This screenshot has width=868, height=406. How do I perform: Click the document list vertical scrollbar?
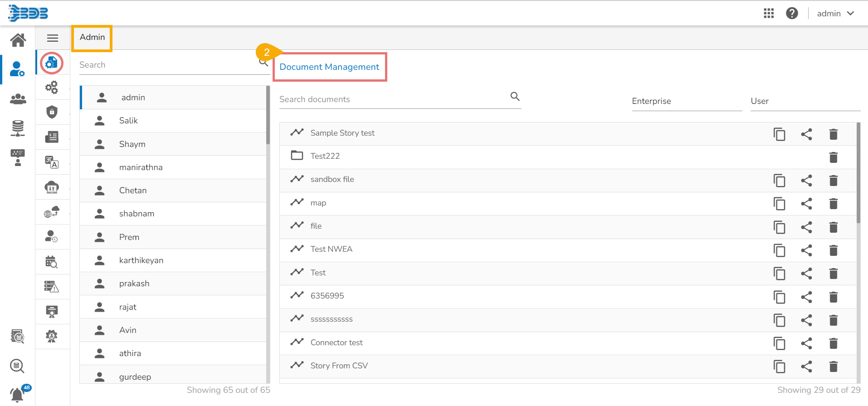(x=858, y=172)
